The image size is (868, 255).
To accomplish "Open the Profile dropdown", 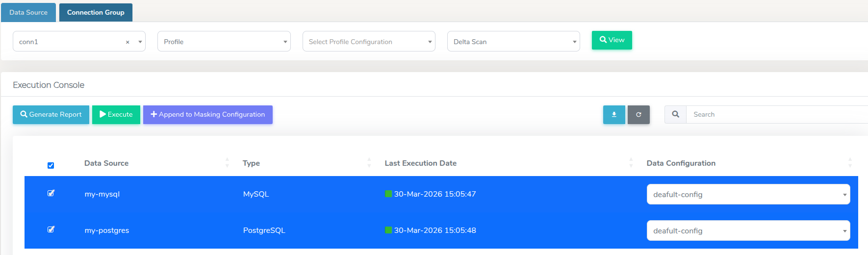I will click(224, 42).
